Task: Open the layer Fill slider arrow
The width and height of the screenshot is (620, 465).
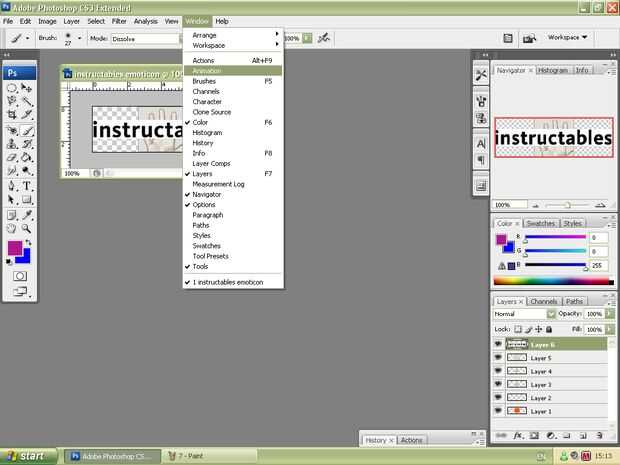Action: click(610, 329)
